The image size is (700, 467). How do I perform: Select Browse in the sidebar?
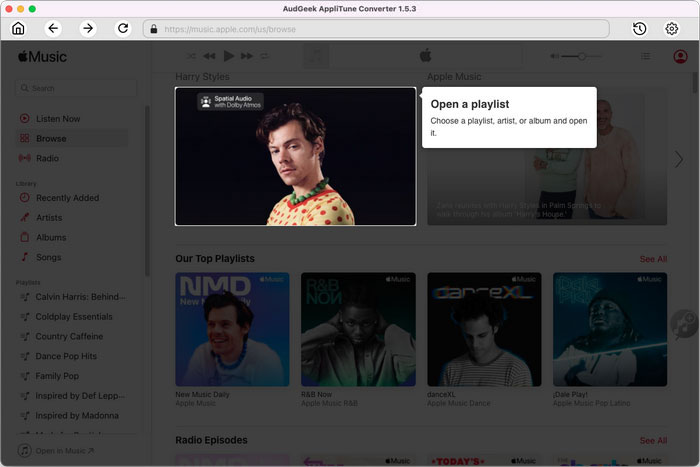[71, 138]
